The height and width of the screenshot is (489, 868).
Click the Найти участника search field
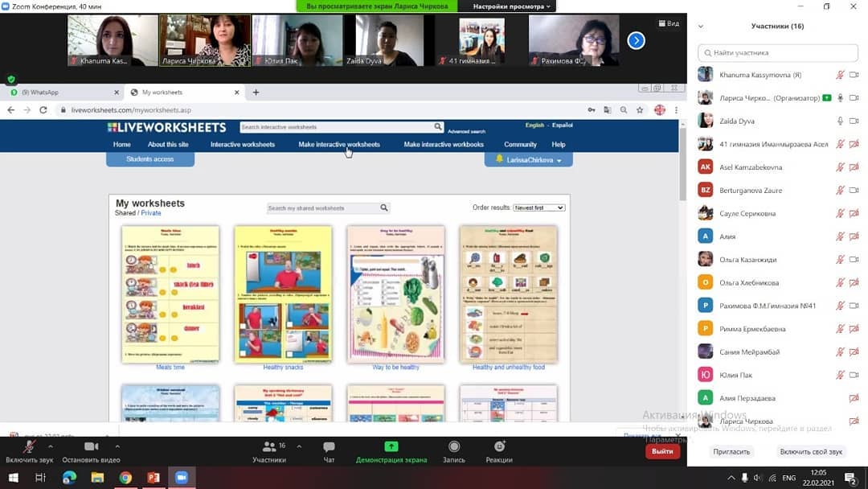(x=778, y=52)
